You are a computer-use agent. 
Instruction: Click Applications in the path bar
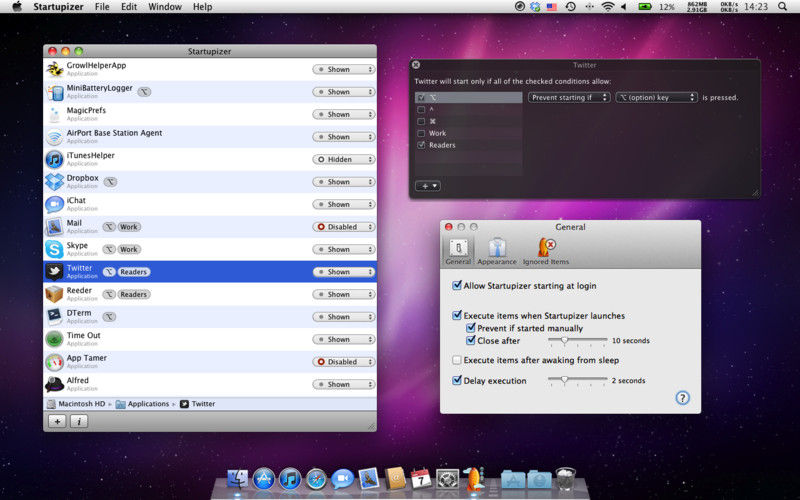(x=142, y=404)
